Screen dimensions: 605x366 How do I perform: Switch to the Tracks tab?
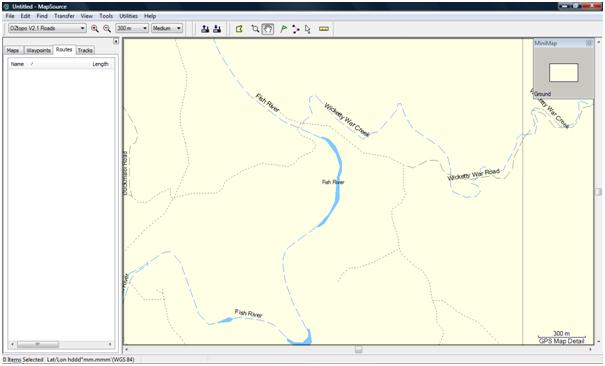click(85, 50)
